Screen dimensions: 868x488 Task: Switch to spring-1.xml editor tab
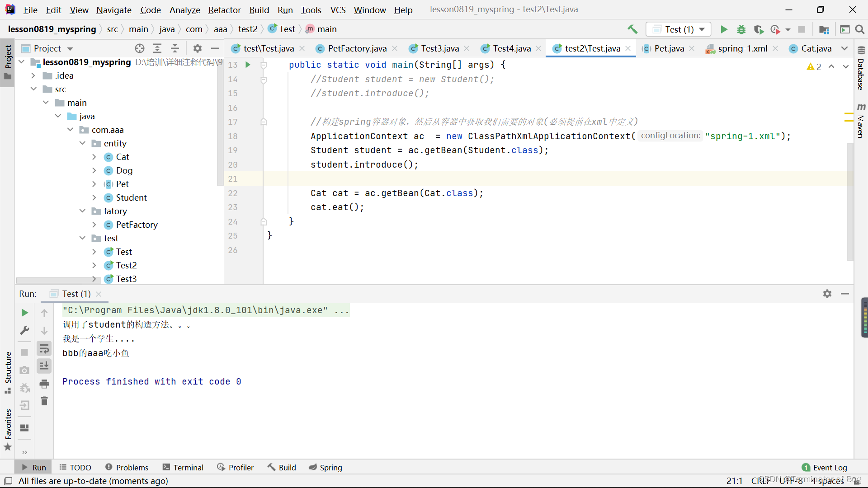coord(742,48)
